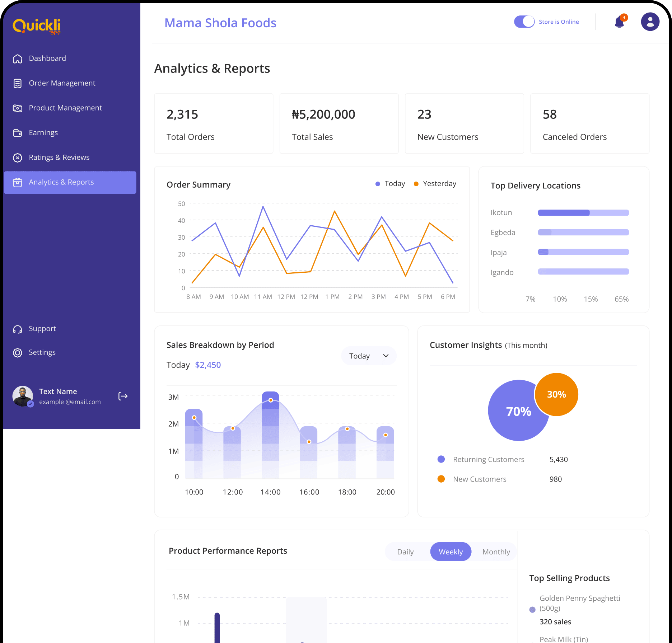Toggle the Yesterday series in Order Summary legend
Viewport: 672px width, 643px height.
coord(435,184)
